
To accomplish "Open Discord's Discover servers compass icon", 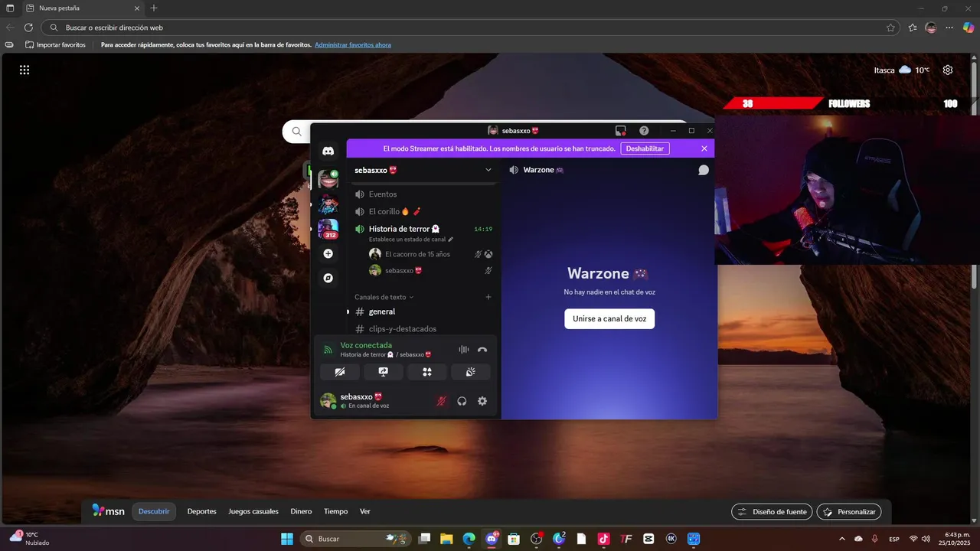I will [x=328, y=278].
